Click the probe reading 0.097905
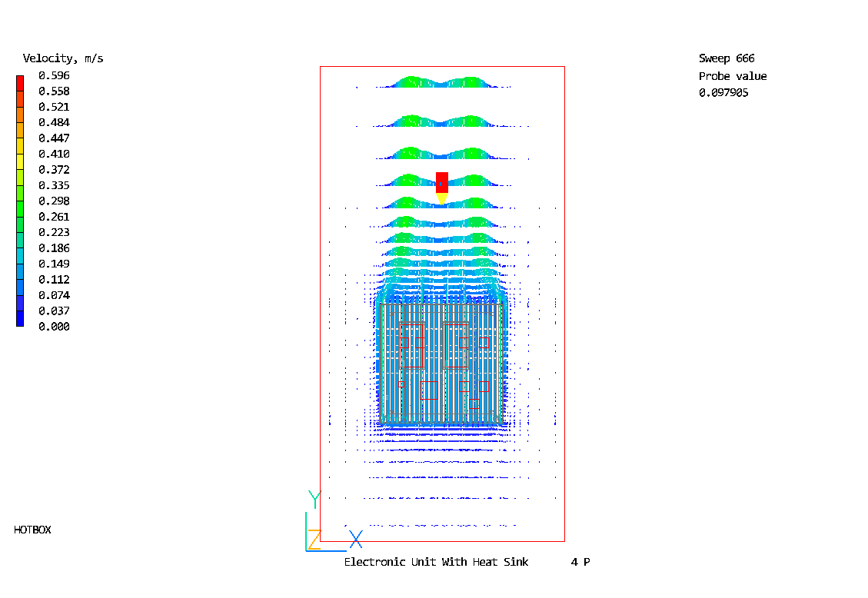Screen dimensions: 868x598 click(723, 93)
